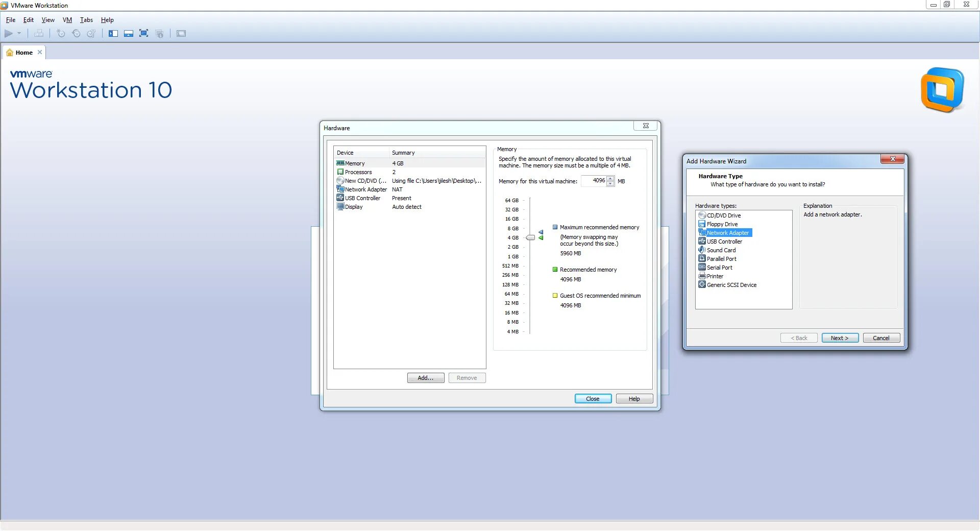980x531 pixels.
Task: Open the File menu
Action: (x=11, y=20)
